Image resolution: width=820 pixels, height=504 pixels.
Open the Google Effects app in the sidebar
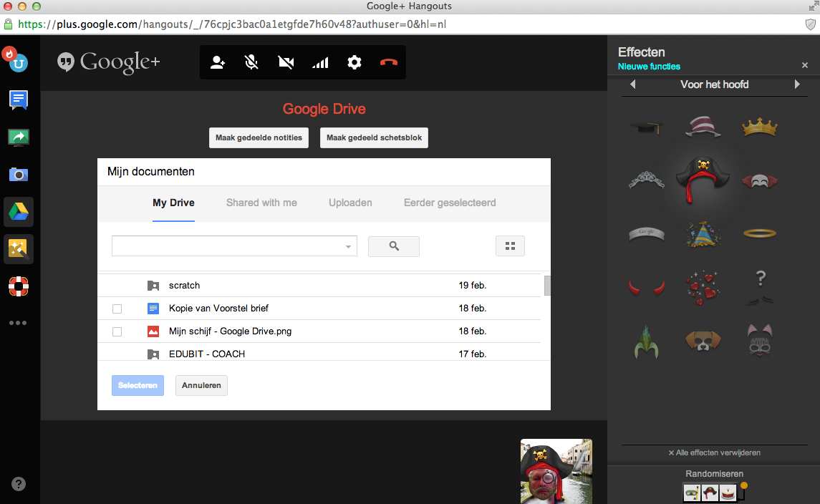(19, 249)
